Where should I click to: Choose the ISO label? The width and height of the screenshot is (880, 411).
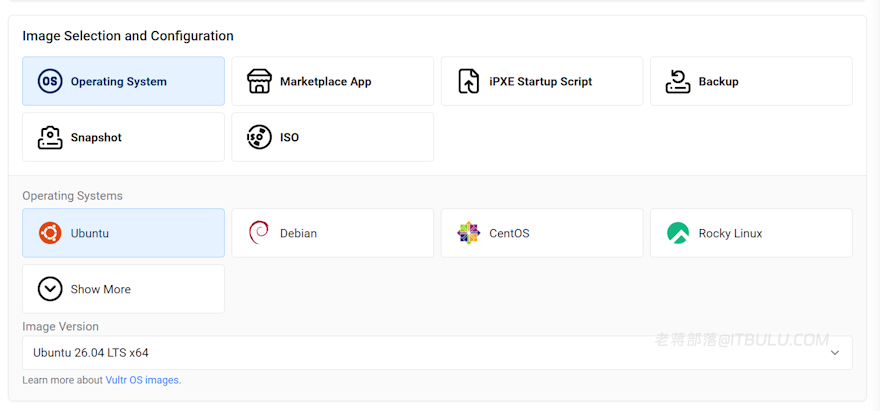point(290,138)
